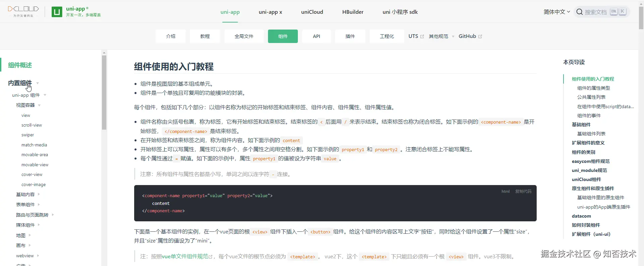Click the green uni-app logo icon
The width and height of the screenshot is (644, 266).
pyautogui.click(x=57, y=12)
